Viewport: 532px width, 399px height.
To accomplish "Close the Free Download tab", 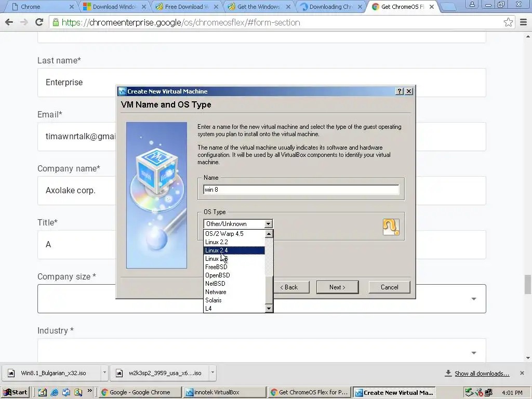I will (216, 6).
